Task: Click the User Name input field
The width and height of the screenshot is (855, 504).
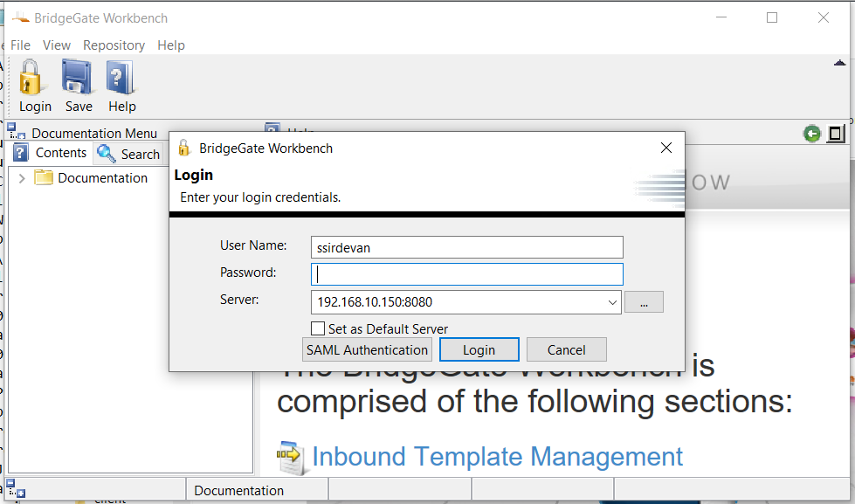Action: [x=466, y=248]
